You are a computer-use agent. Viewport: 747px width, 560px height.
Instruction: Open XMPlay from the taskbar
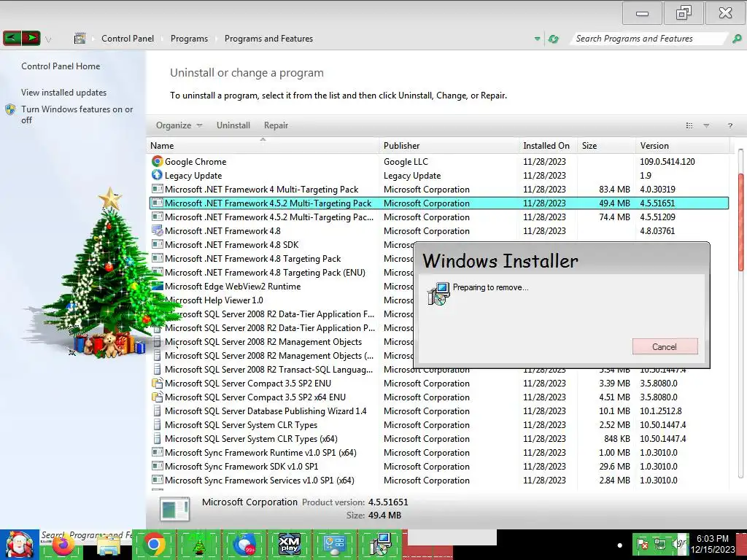pos(289,544)
